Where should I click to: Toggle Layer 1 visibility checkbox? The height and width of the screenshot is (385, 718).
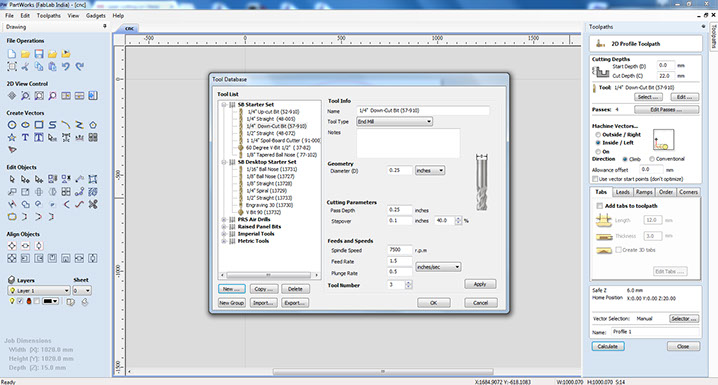pos(20,301)
